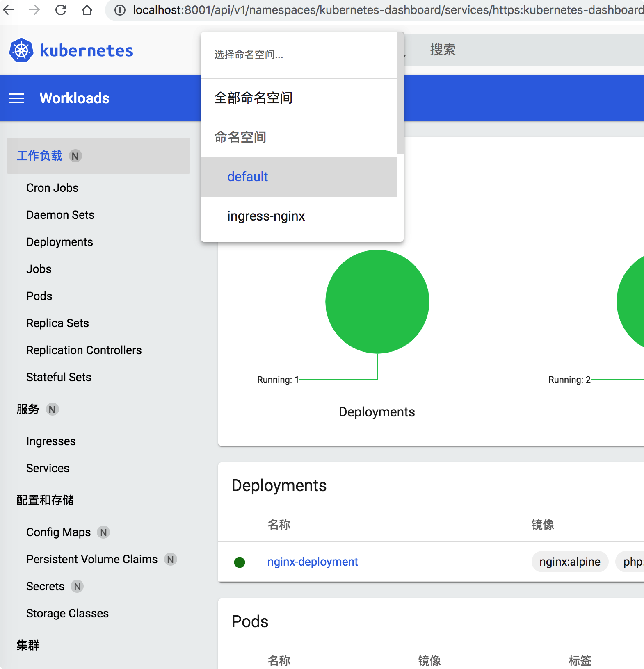Reload the page with the refresh icon

pyautogui.click(x=61, y=10)
